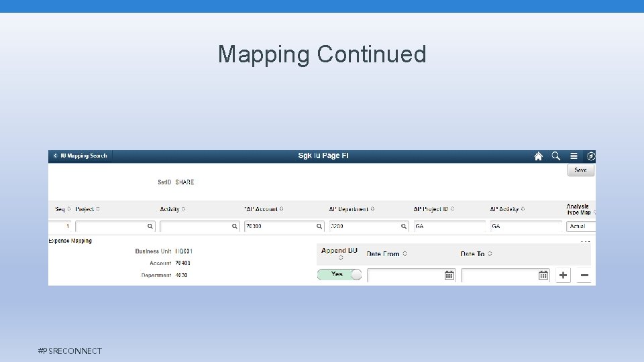Open the hamburger actions menu

[574, 156]
